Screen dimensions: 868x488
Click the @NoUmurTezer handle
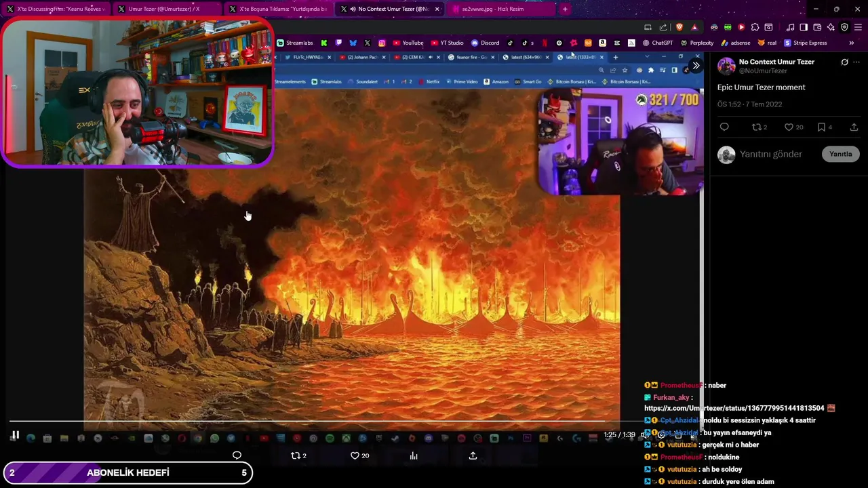pos(763,70)
